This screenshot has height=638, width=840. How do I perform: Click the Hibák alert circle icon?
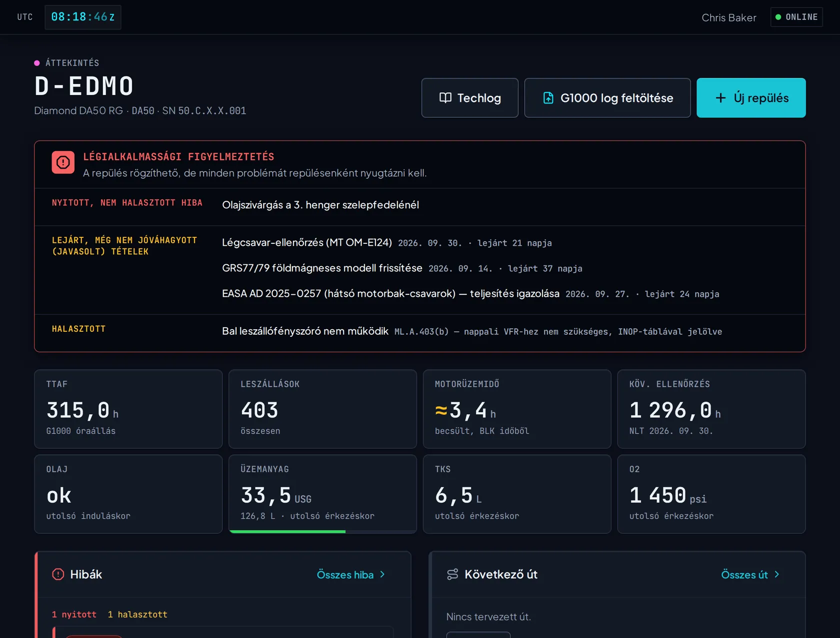tap(58, 575)
